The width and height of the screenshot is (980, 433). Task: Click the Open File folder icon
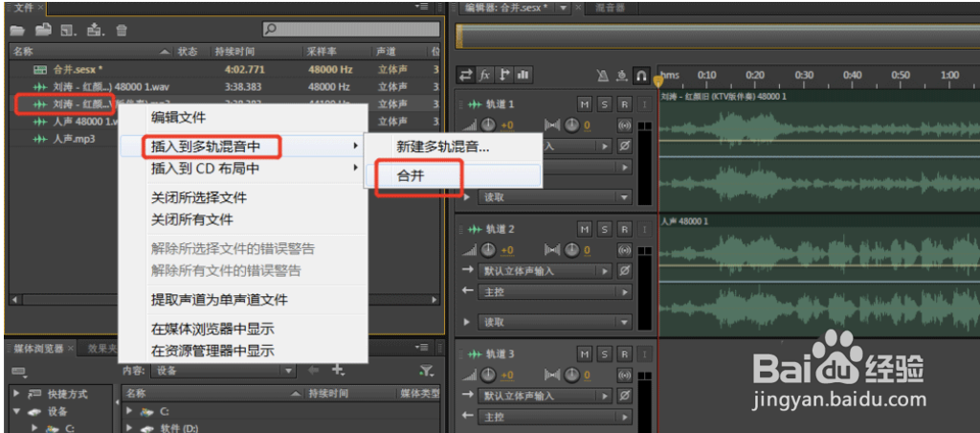(x=17, y=30)
